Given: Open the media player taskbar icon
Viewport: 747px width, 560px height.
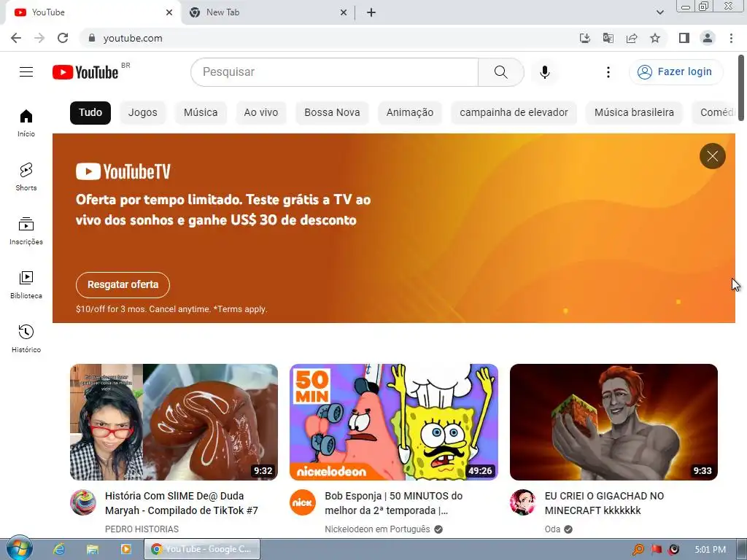Looking at the screenshot, I should [x=125, y=549].
